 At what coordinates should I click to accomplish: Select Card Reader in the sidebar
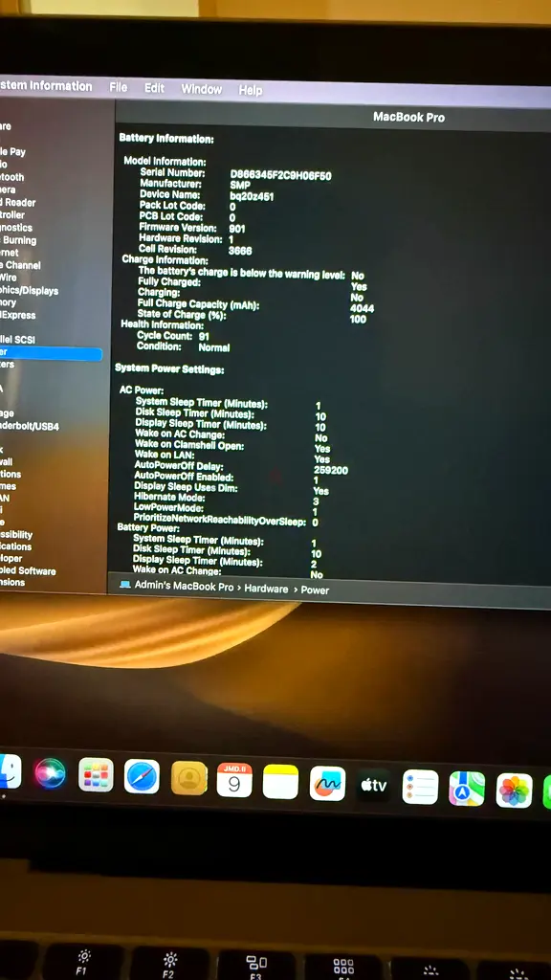(17, 203)
